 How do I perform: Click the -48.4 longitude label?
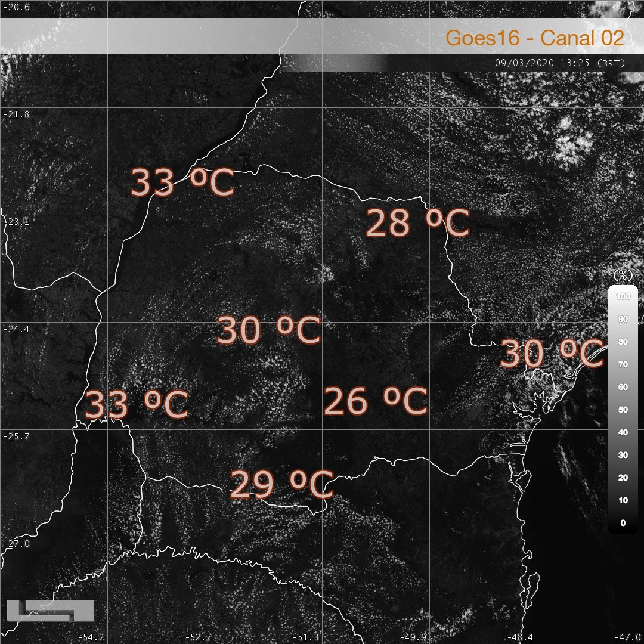[521, 637]
